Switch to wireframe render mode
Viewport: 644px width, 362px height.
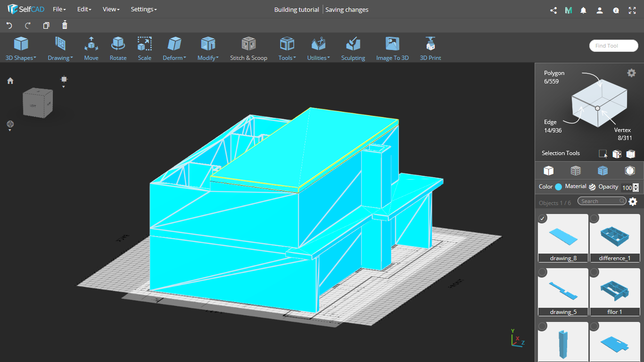[x=576, y=171]
